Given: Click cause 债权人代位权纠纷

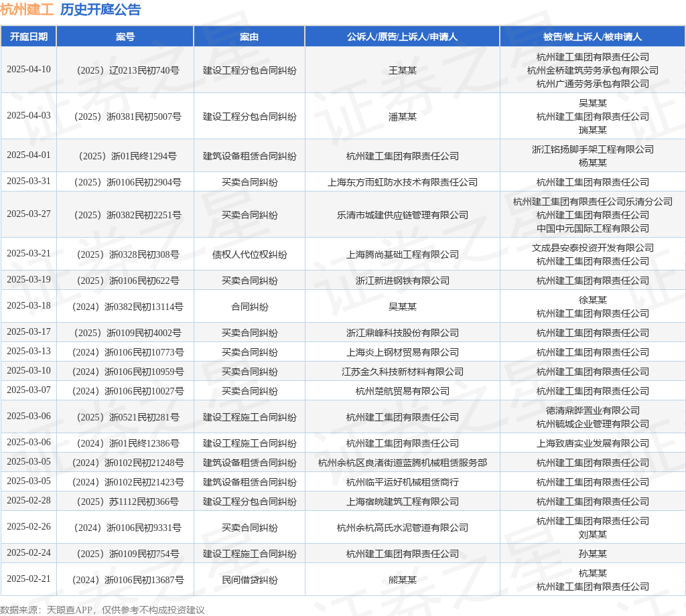Looking at the screenshot, I should (249, 254).
